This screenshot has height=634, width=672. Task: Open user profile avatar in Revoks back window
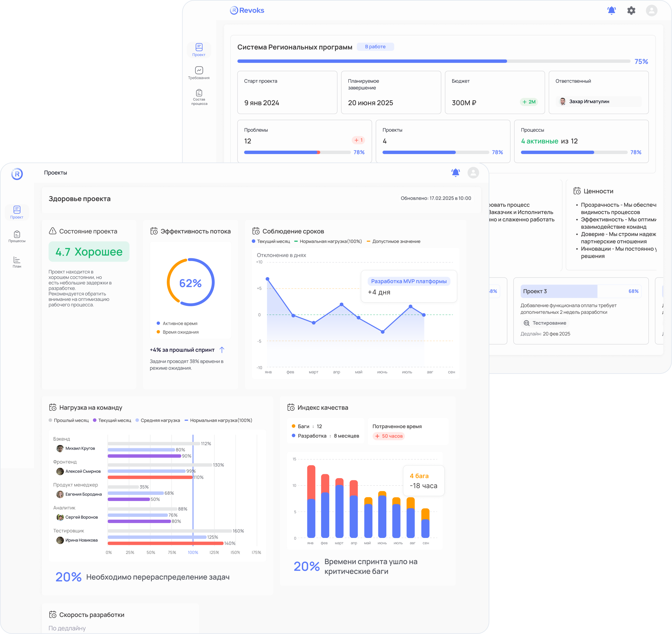(x=651, y=10)
